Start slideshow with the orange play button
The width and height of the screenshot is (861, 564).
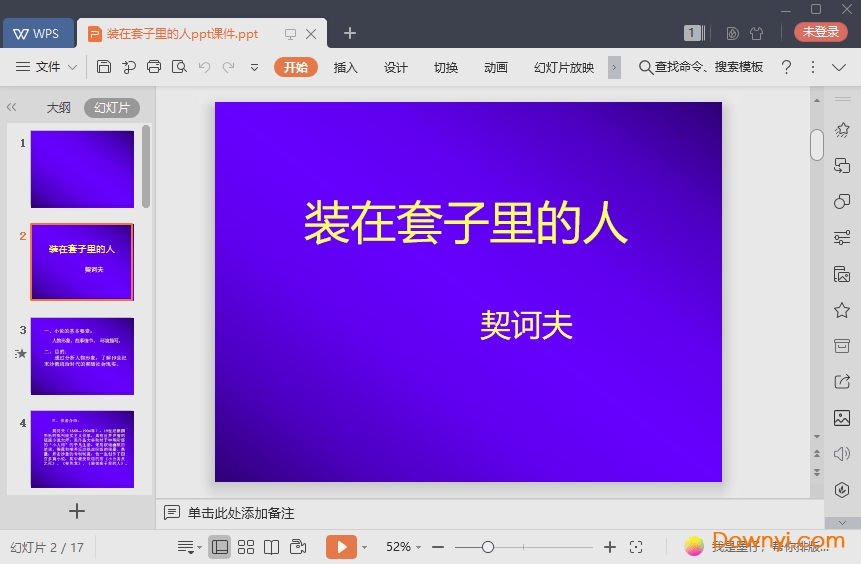tap(341, 547)
